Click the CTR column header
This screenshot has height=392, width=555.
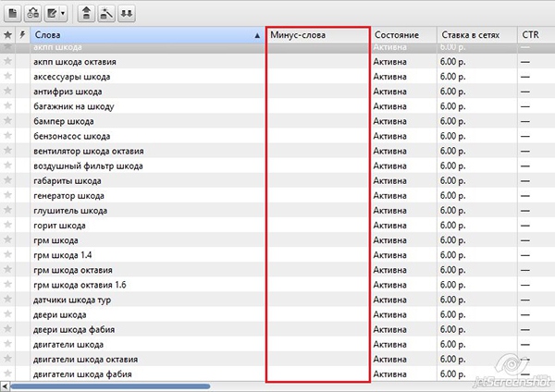coord(536,35)
